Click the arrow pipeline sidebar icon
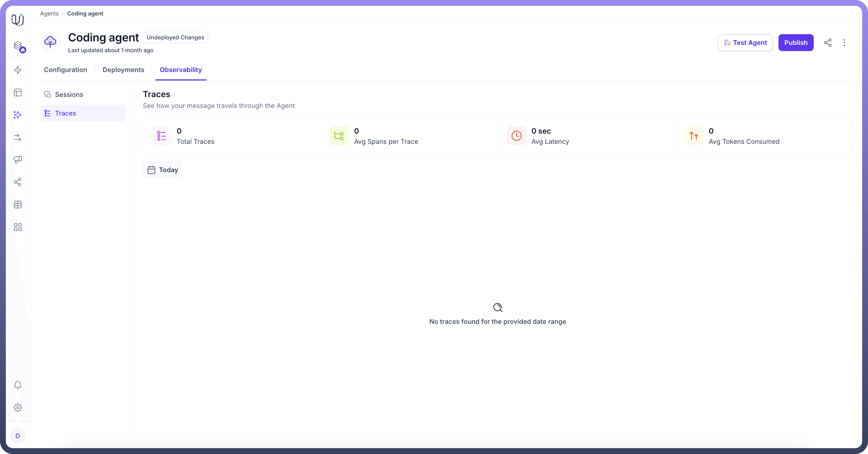 (x=18, y=138)
